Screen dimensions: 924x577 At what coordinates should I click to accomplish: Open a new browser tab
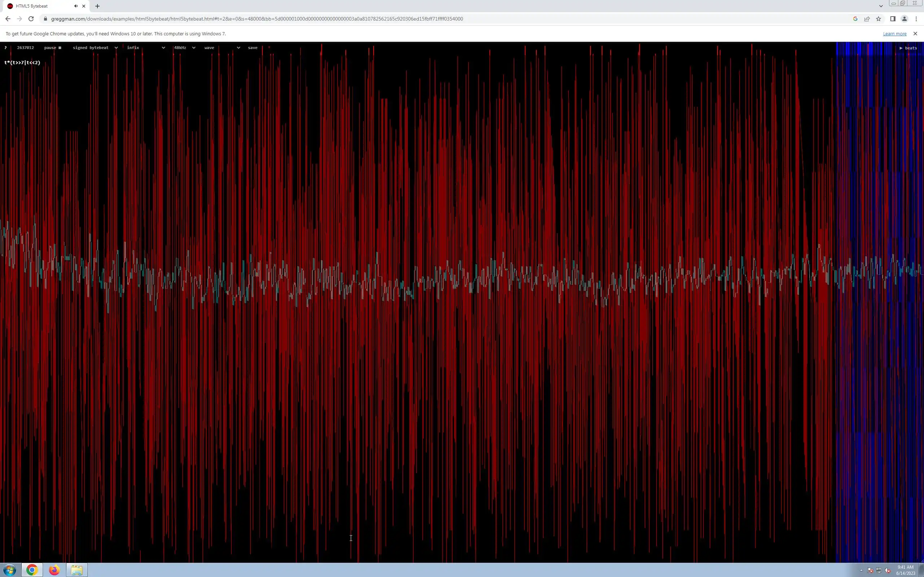(x=97, y=6)
